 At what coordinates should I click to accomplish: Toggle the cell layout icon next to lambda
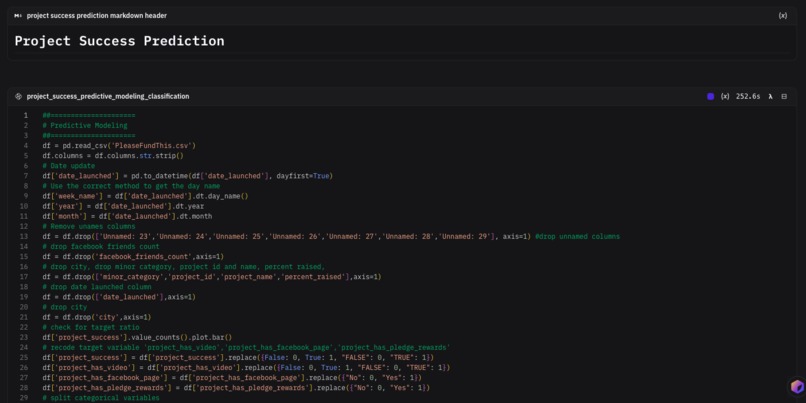pyautogui.click(x=784, y=96)
